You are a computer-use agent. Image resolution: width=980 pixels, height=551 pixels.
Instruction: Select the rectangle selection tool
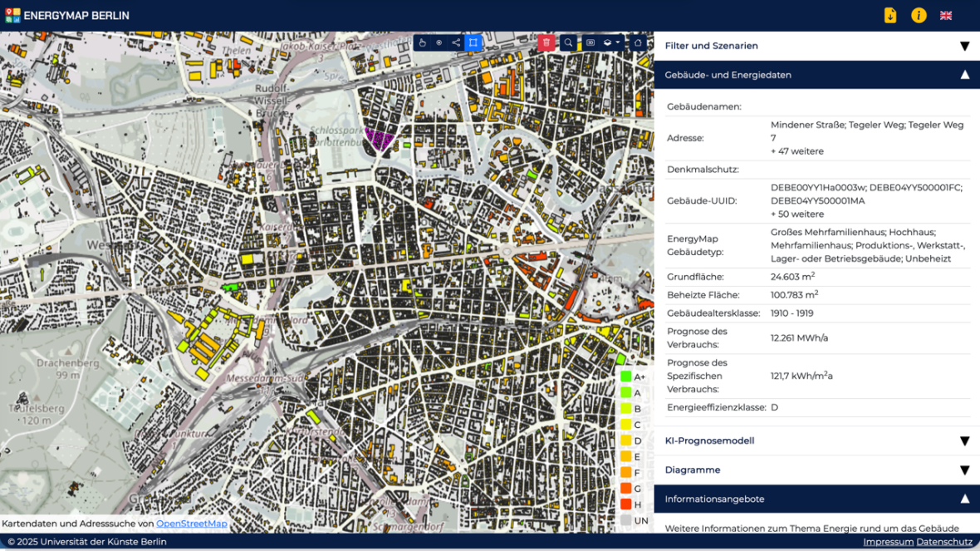pos(473,42)
